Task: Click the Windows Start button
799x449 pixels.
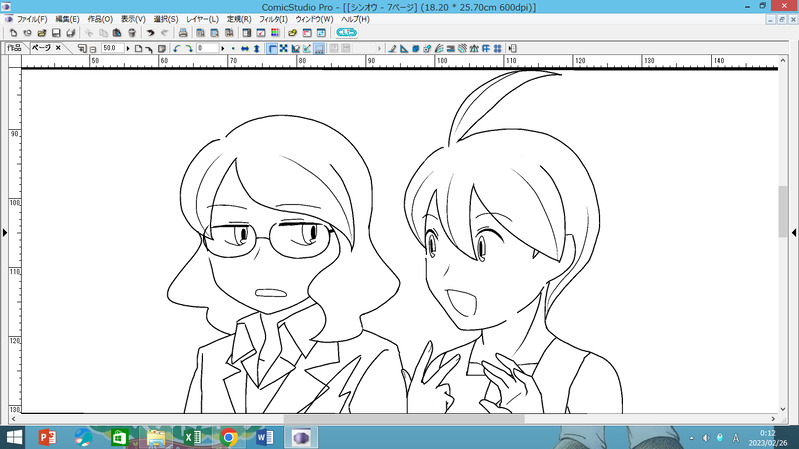Action: coord(14,437)
